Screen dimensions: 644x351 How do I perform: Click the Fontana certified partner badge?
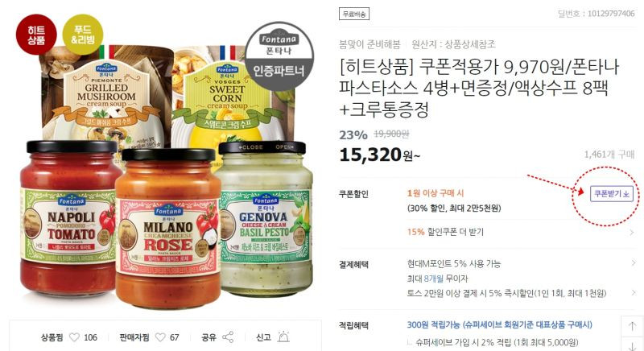(279, 56)
